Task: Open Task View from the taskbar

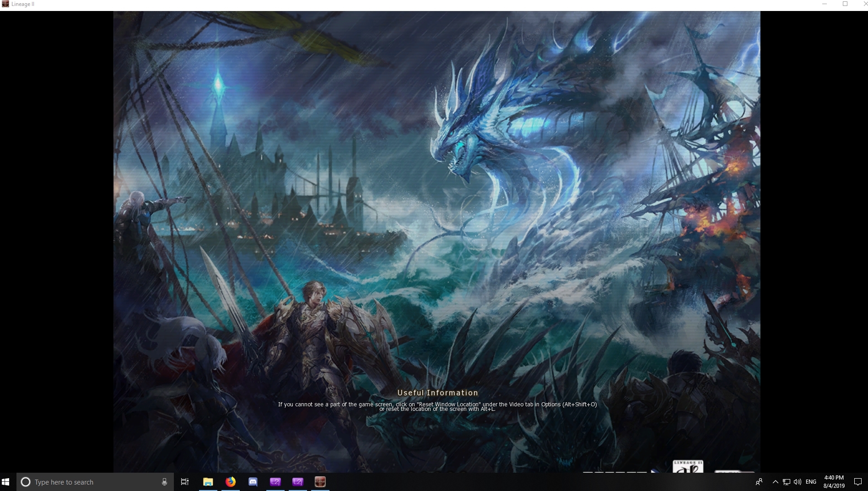Action: [185, 482]
